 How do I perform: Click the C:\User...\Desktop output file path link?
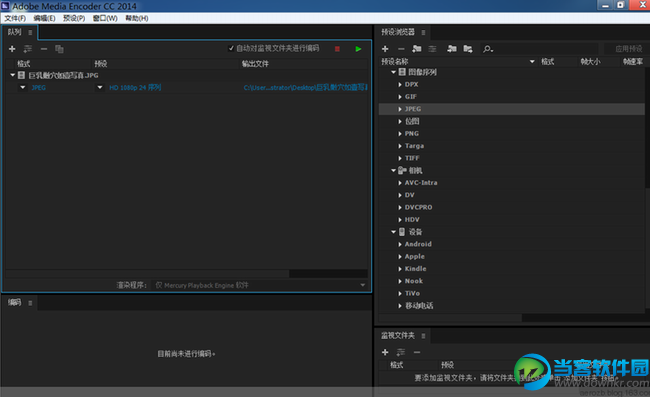(x=306, y=87)
